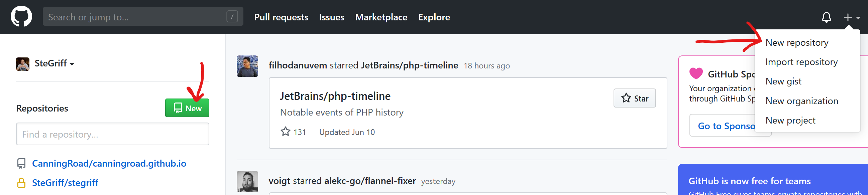Choose Import repository from the menu

point(801,62)
